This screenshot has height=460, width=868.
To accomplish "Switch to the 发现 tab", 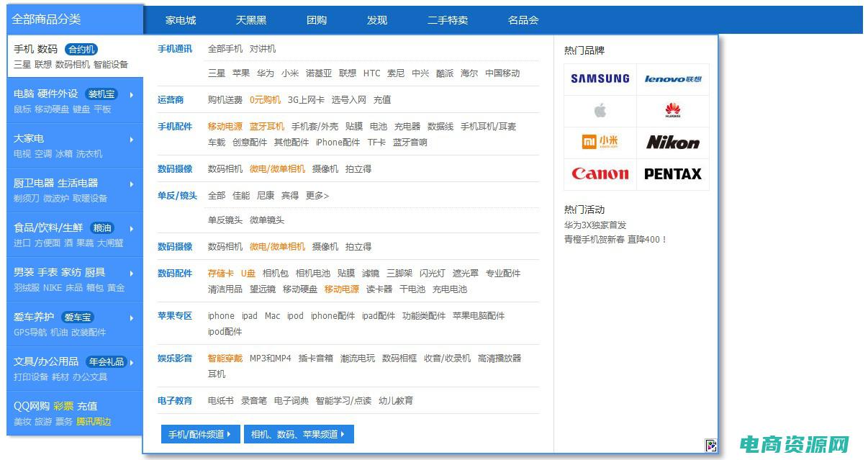I will pos(377,20).
